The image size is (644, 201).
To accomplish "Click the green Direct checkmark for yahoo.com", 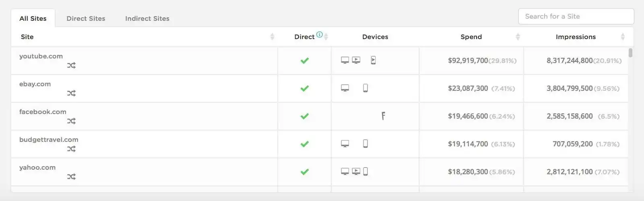I will pos(305,172).
